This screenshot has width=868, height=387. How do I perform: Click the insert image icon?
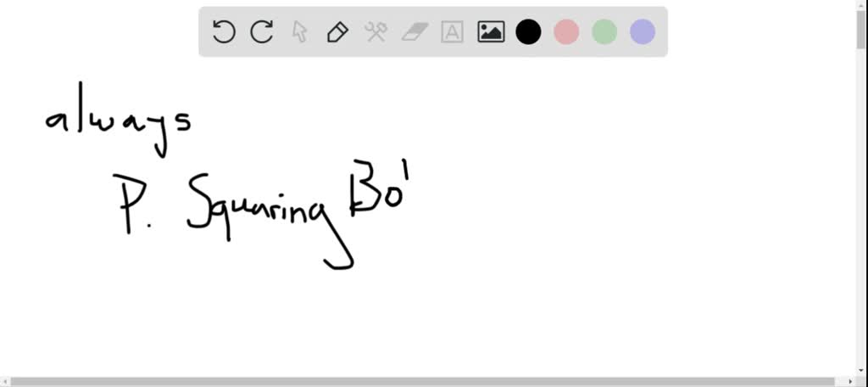pos(491,32)
